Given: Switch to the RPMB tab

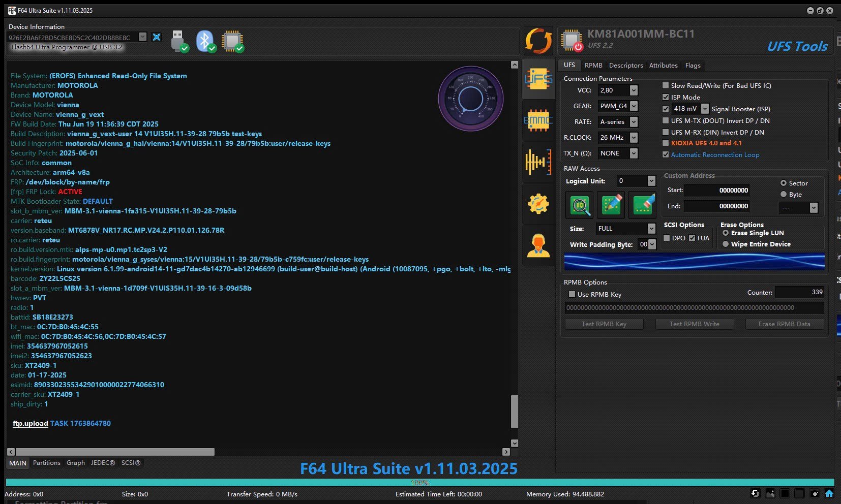Looking at the screenshot, I should pyautogui.click(x=593, y=65).
